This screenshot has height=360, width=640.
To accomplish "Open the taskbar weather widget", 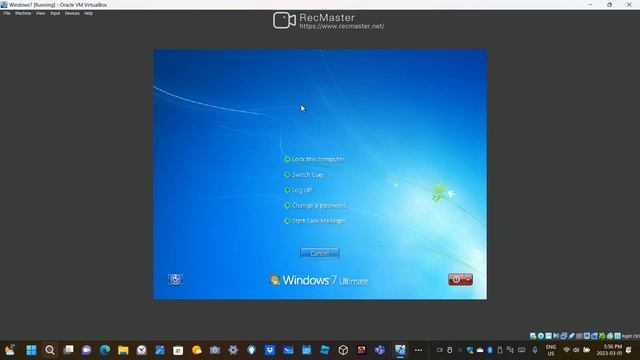I will point(9,350).
